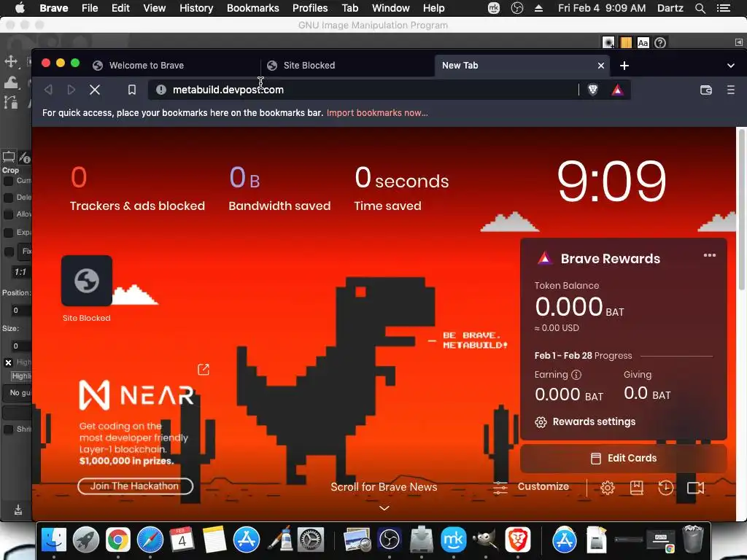This screenshot has height=560, width=747.
Task: Click GIMP save tool preset icon at bottom
Action: pos(18,510)
